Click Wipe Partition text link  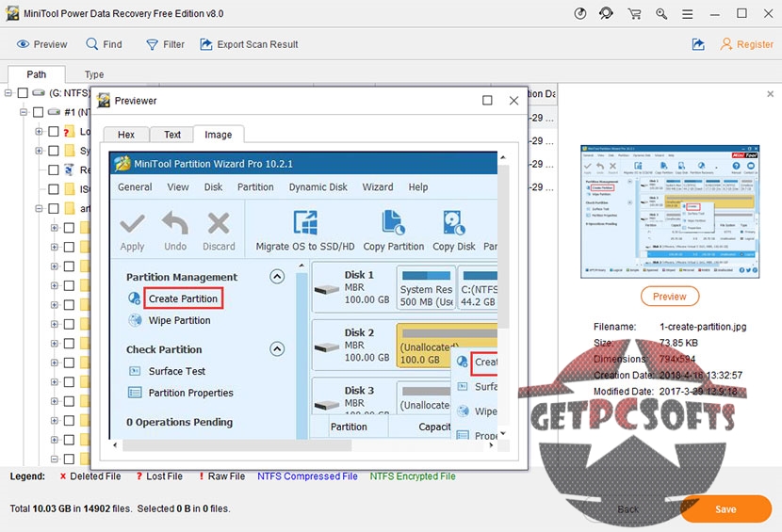pyautogui.click(x=180, y=320)
